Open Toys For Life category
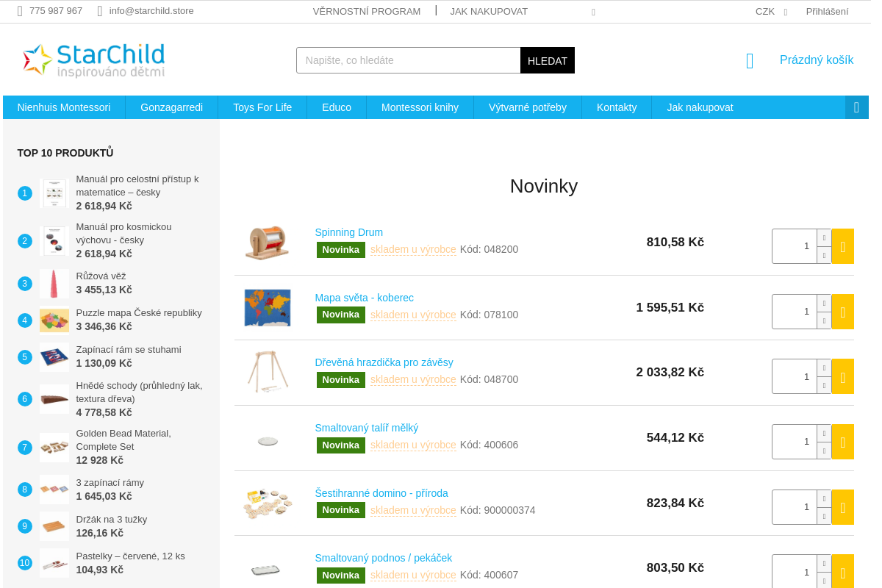 pos(262,107)
